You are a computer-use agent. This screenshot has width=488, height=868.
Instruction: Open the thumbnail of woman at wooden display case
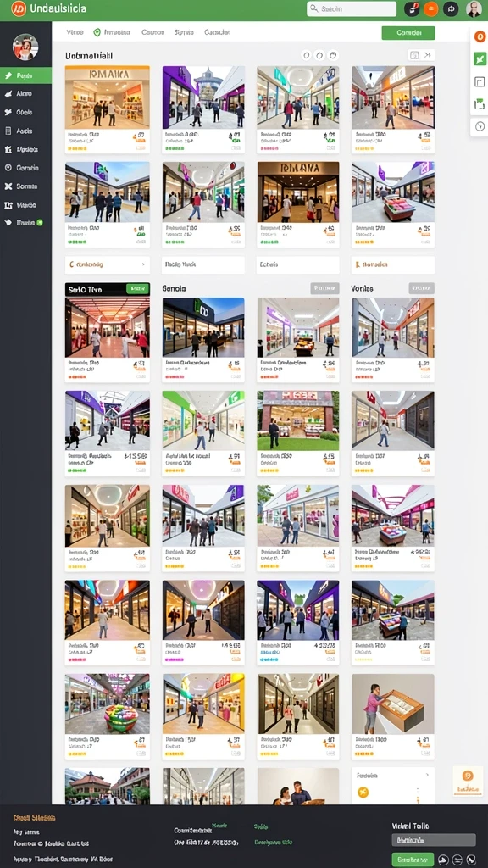(393, 704)
